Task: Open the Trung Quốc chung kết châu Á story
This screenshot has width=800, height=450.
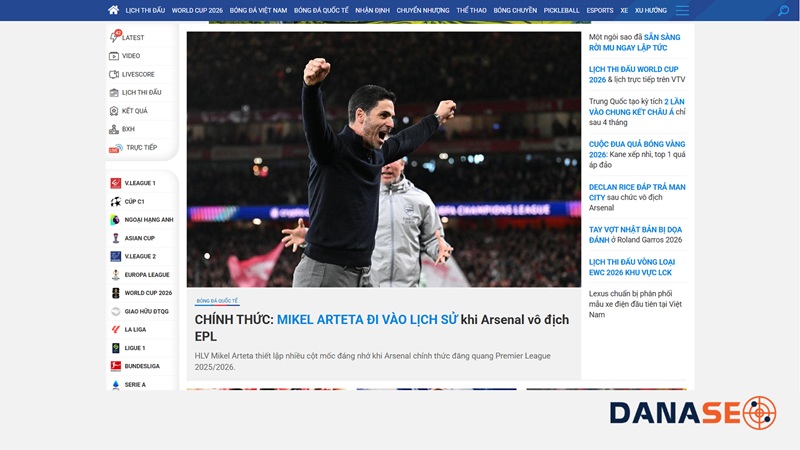Action: (637, 112)
